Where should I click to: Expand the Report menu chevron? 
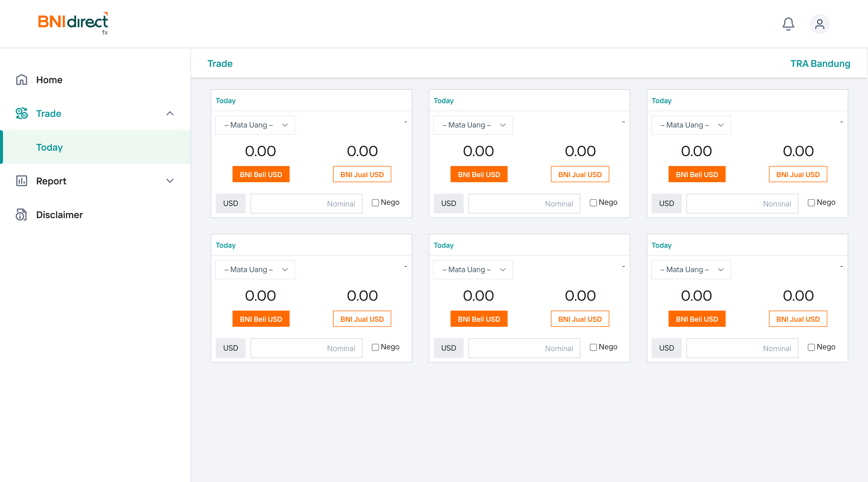pyautogui.click(x=170, y=181)
